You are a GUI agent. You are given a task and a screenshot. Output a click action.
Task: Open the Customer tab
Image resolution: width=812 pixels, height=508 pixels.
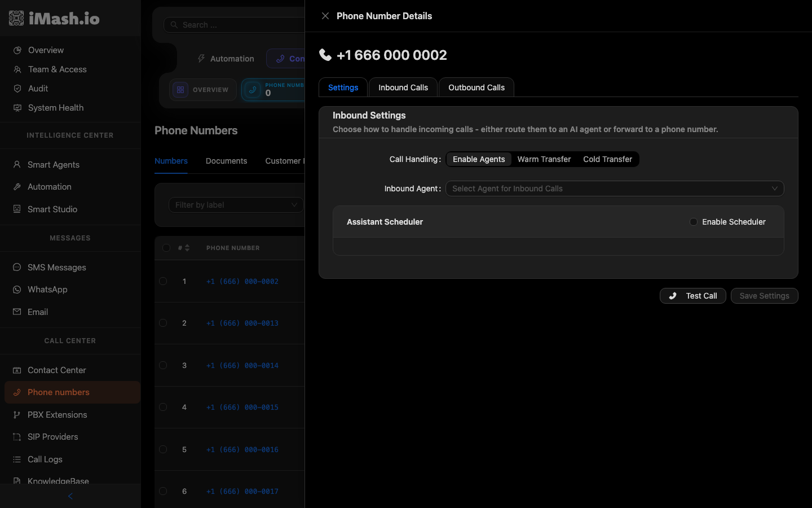285,161
